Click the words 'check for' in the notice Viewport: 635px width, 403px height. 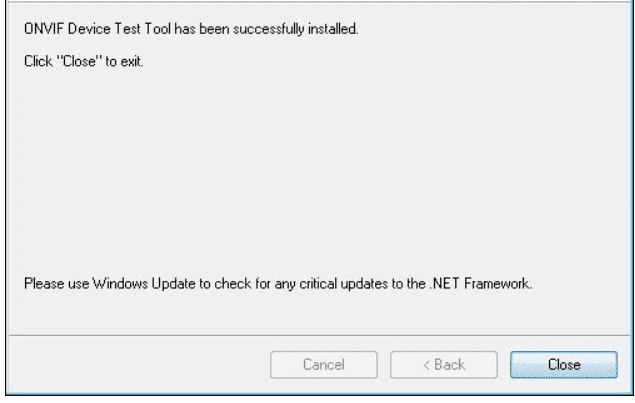243,284
